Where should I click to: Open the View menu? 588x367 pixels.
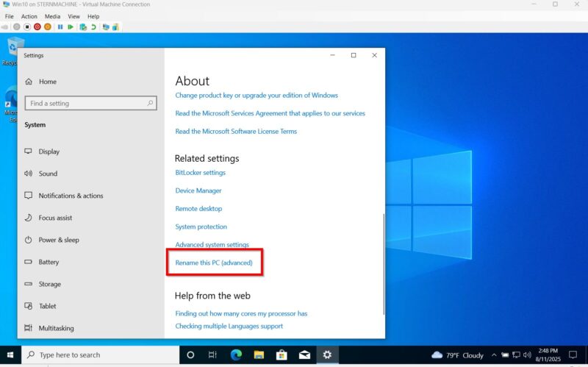tap(73, 16)
